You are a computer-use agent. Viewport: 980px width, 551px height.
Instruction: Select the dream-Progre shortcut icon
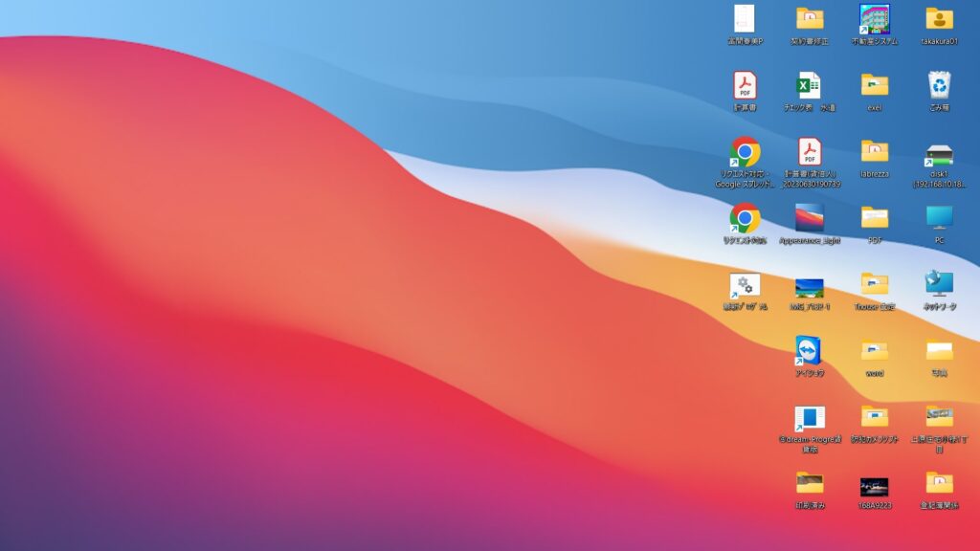810,418
